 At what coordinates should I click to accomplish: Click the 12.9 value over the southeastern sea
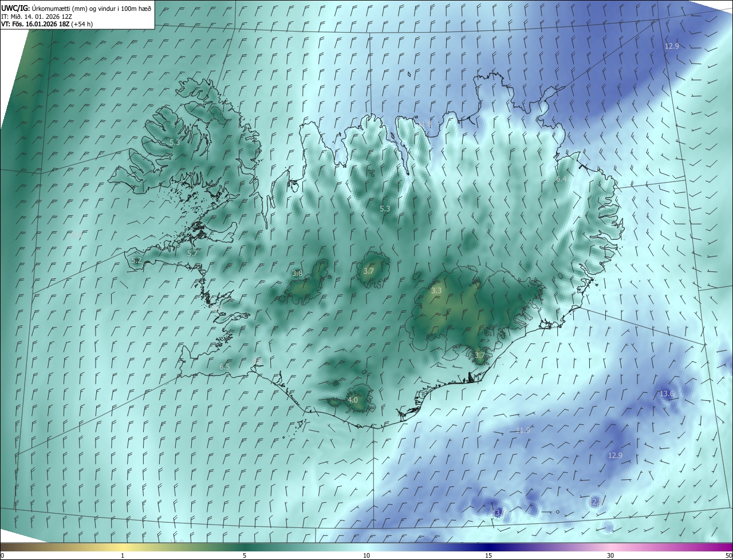tap(615, 456)
